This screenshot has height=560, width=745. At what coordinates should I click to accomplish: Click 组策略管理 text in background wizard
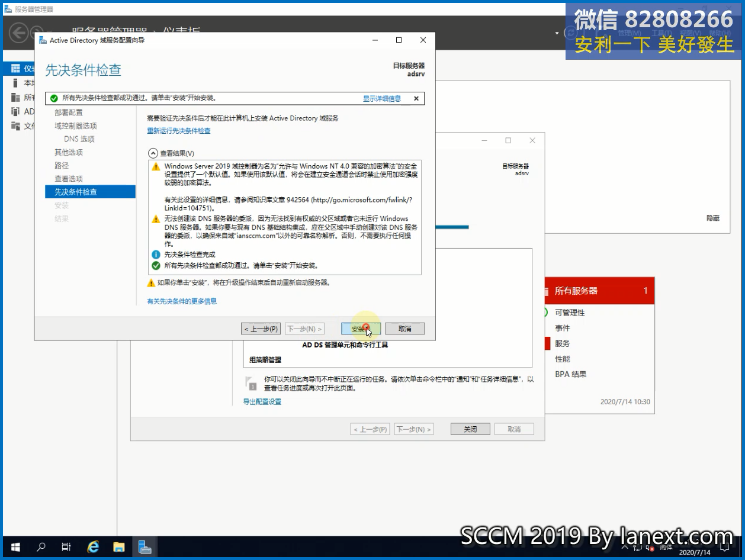point(265,360)
